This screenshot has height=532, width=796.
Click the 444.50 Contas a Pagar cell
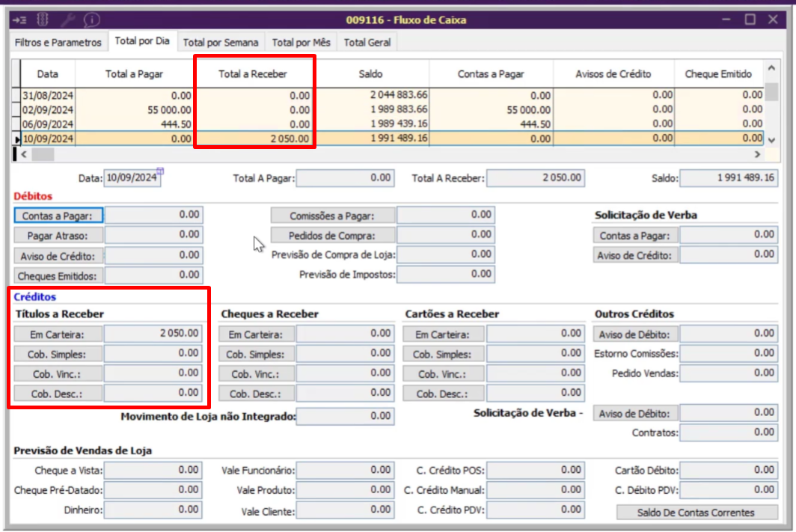491,124
